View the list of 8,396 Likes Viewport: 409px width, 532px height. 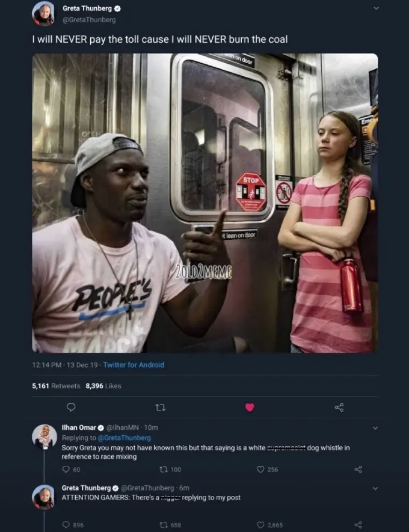click(103, 386)
